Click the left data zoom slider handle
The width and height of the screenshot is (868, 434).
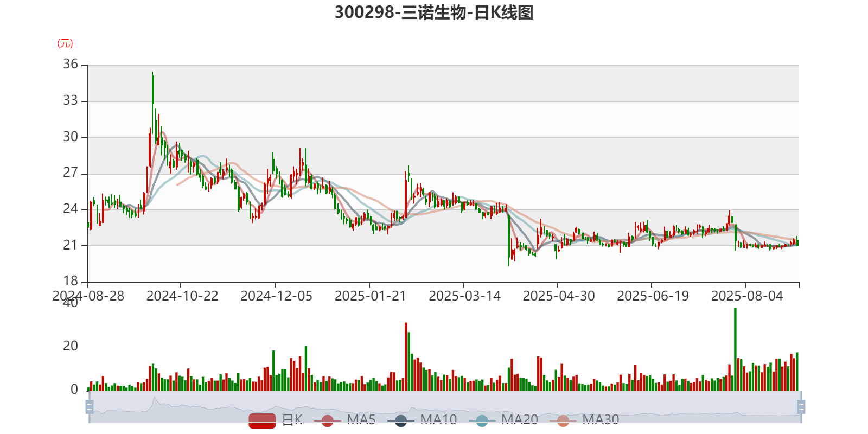click(x=90, y=407)
